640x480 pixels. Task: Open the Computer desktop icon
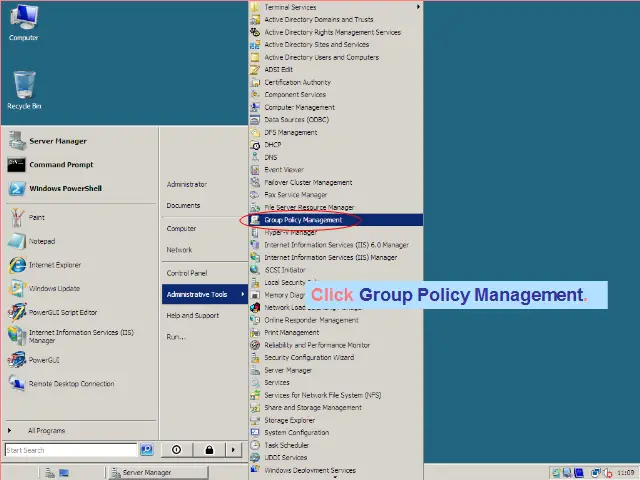tap(24, 23)
